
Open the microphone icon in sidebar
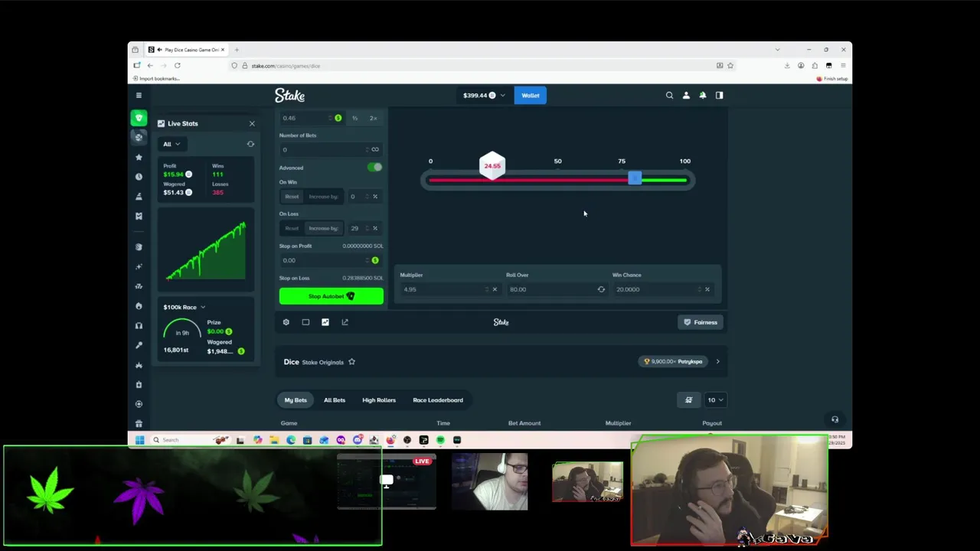click(139, 345)
